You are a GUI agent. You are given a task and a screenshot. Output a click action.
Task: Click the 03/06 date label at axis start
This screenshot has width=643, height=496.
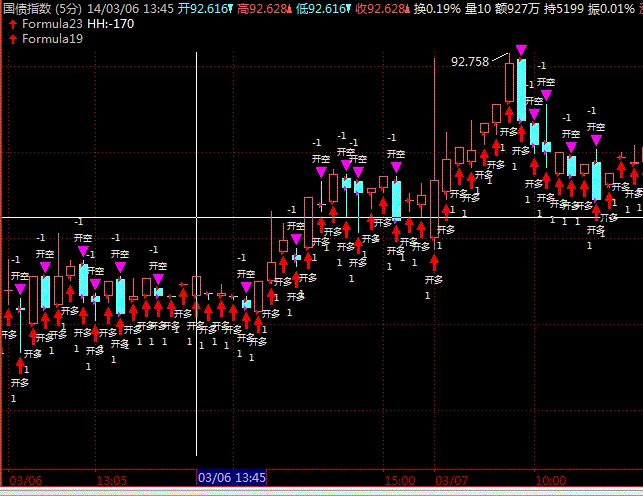[x=25, y=480]
